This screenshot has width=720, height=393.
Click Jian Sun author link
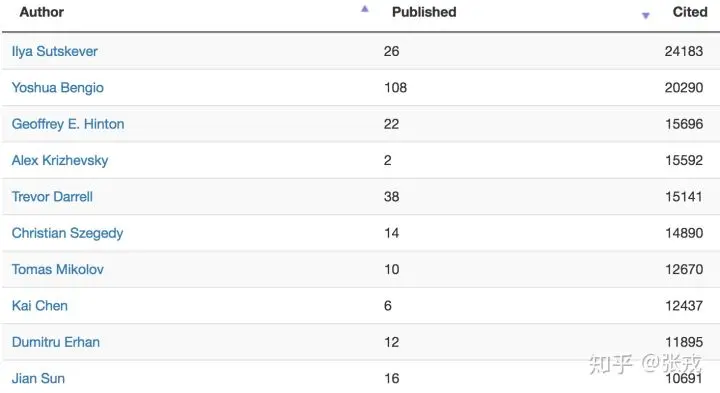point(38,378)
